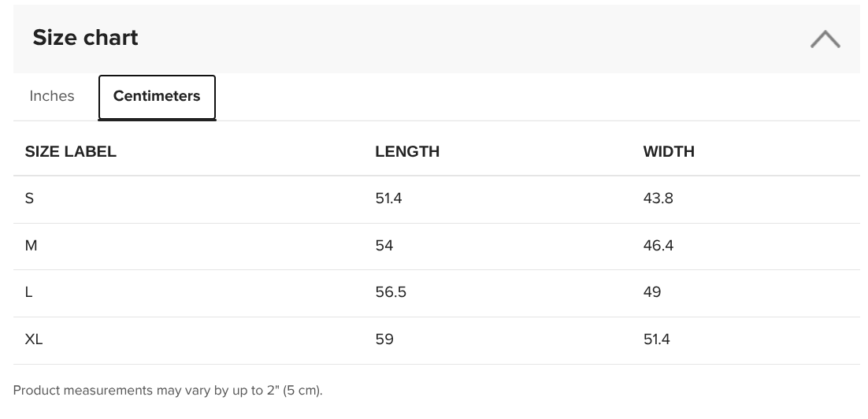Click the 56.5 length value for L
Image resolution: width=868 pixels, height=419 pixels.
[391, 292]
